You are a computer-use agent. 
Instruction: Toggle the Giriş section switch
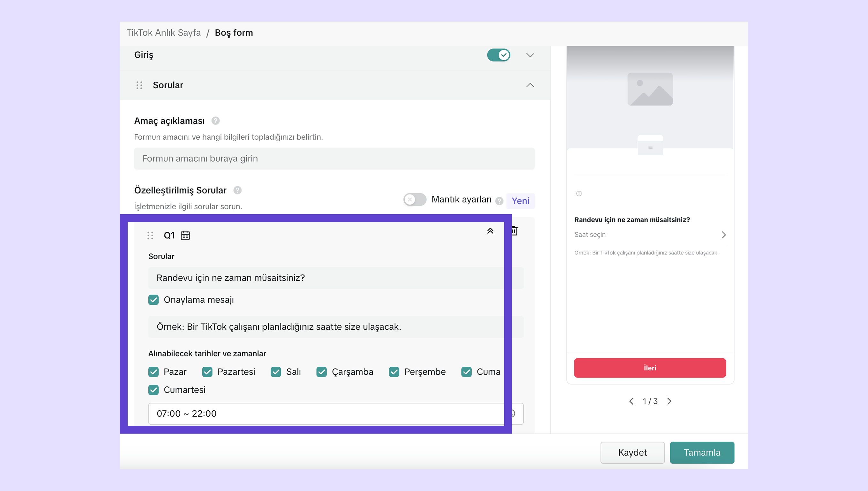tap(498, 55)
